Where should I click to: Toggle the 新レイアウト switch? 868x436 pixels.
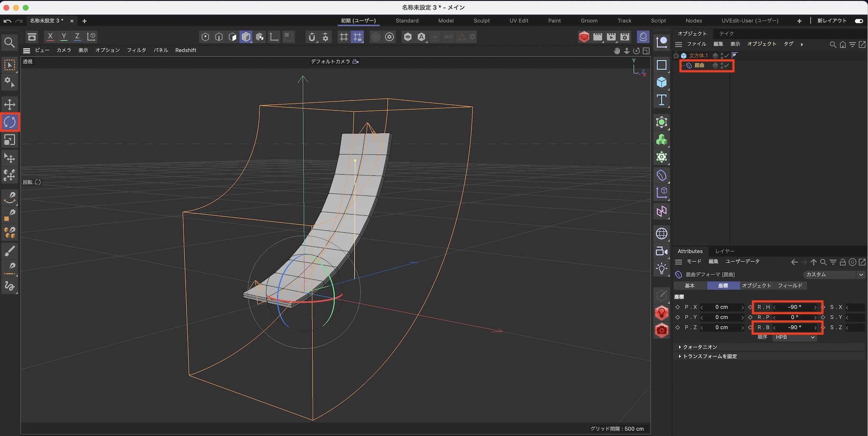tap(858, 21)
